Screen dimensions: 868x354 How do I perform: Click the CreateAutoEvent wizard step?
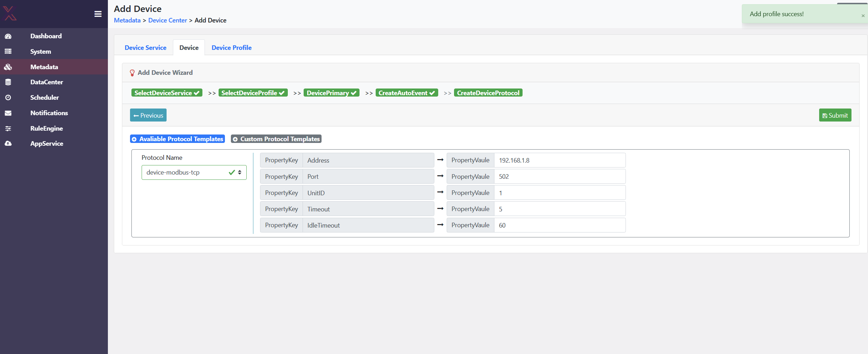(406, 93)
